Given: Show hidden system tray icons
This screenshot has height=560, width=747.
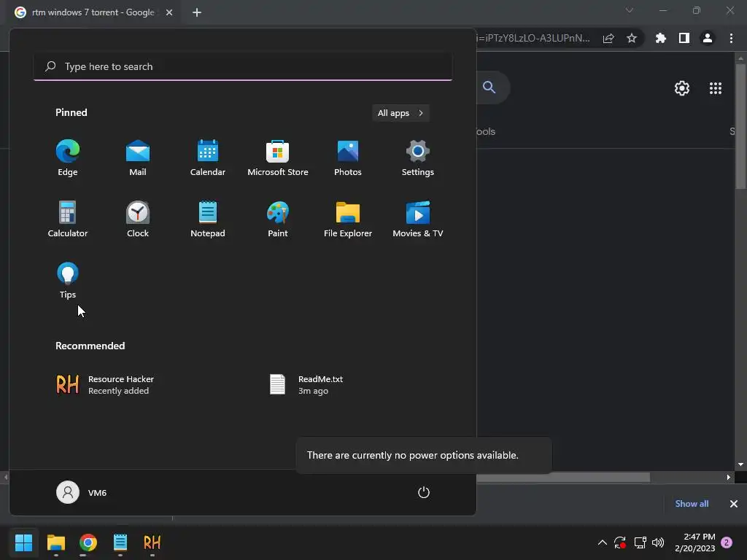Looking at the screenshot, I should [x=602, y=542].
